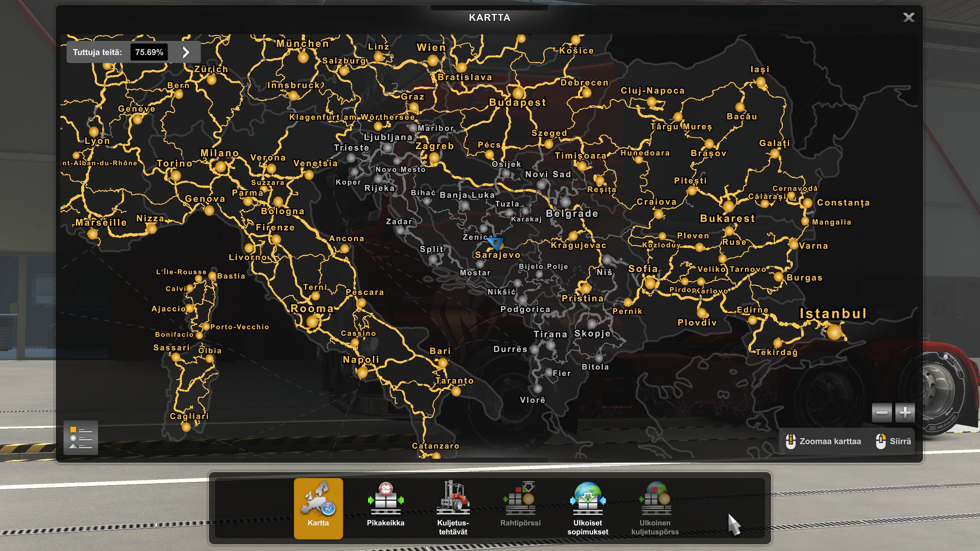The image size is (980, 551).
Task: Click the 75.69% discovered roads field
Action: click(149, 52)
